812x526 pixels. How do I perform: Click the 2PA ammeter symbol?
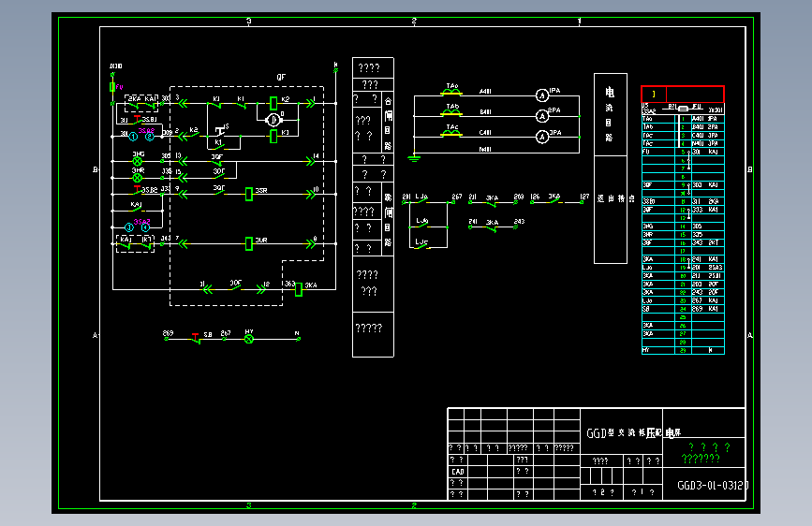[x=541, y=116]
